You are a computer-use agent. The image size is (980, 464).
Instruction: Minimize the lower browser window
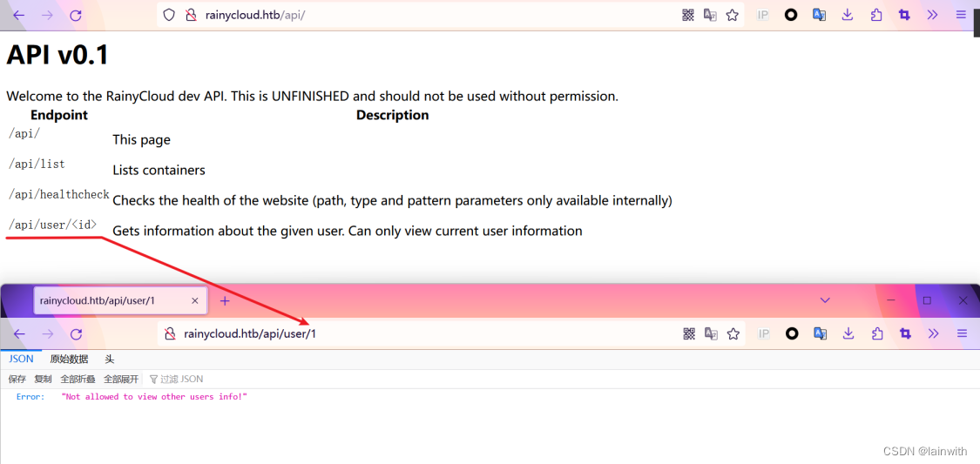[x=890, y=300]
